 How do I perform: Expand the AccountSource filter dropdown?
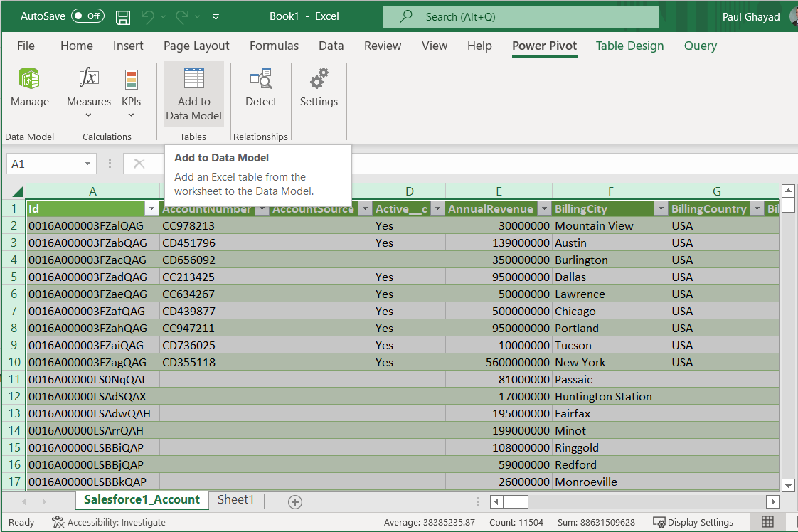click(x=365, y=208)
